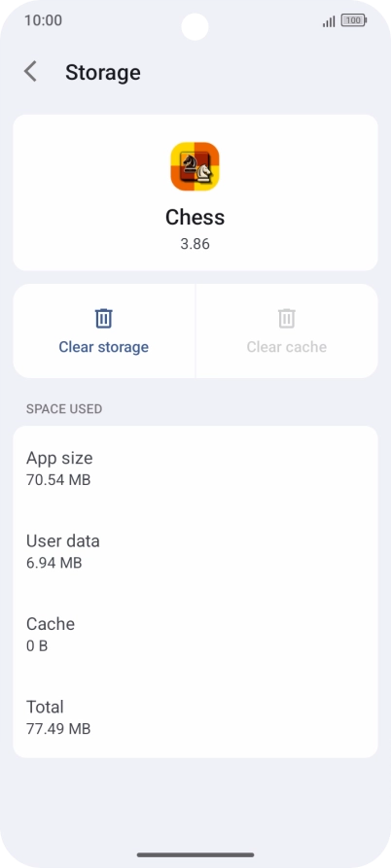Tap the Cache row

(x=195, y=634)
